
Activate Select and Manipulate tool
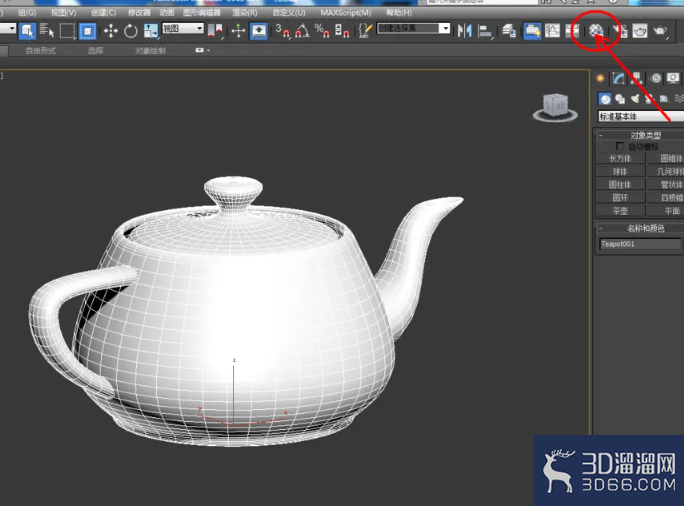pyautogui.click(x=238, y=31)
